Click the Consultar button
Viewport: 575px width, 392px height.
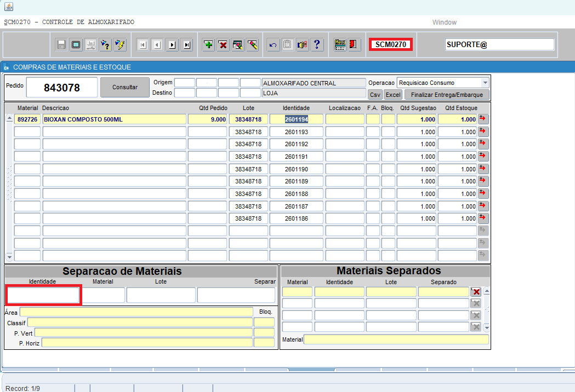[x=125, y=88]
